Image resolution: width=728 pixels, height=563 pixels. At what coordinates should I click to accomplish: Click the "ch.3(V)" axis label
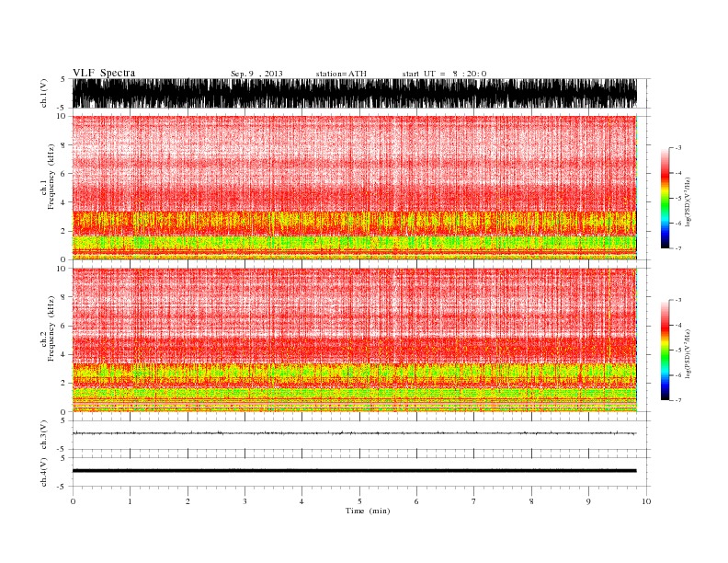click(44, 435)
